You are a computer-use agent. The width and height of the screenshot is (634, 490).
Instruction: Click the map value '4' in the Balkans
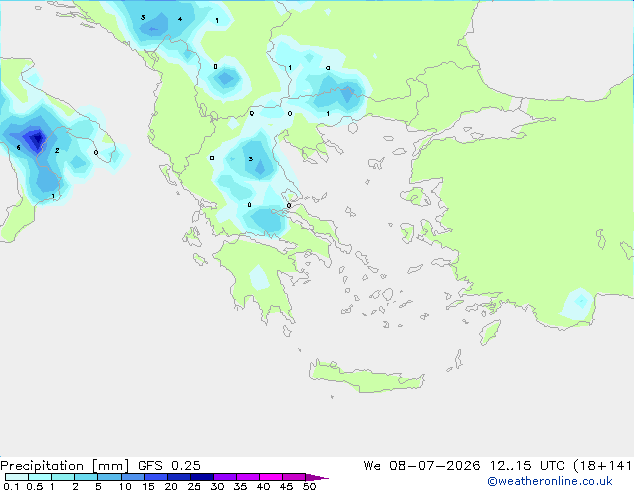point(180,19)
